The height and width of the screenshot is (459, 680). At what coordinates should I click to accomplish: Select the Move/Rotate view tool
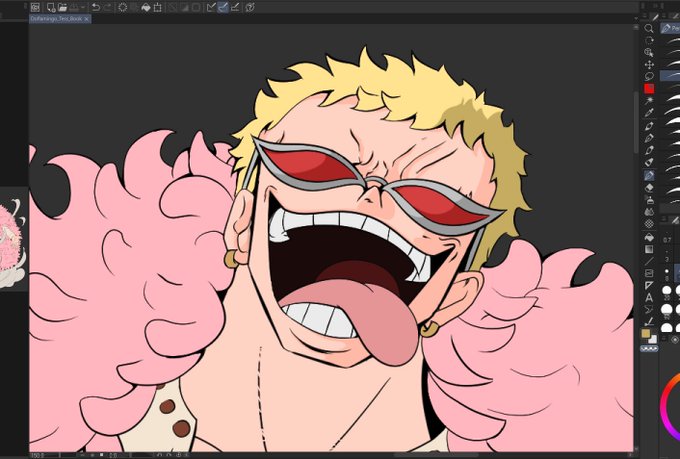(649, 40)
